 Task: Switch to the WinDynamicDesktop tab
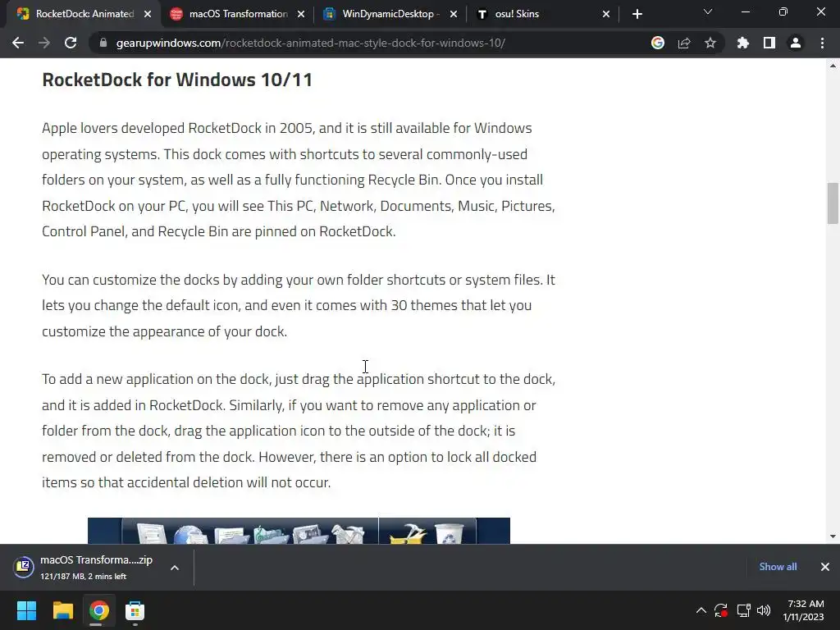(388, 14)
